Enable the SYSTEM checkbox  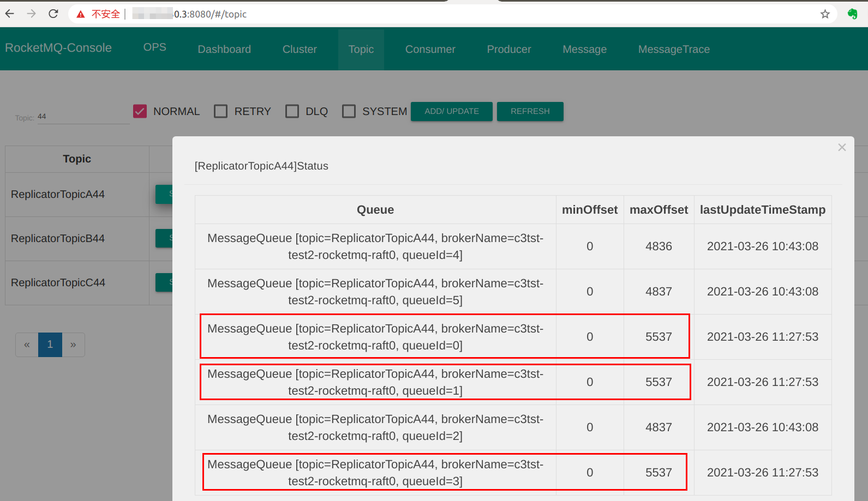349,111
